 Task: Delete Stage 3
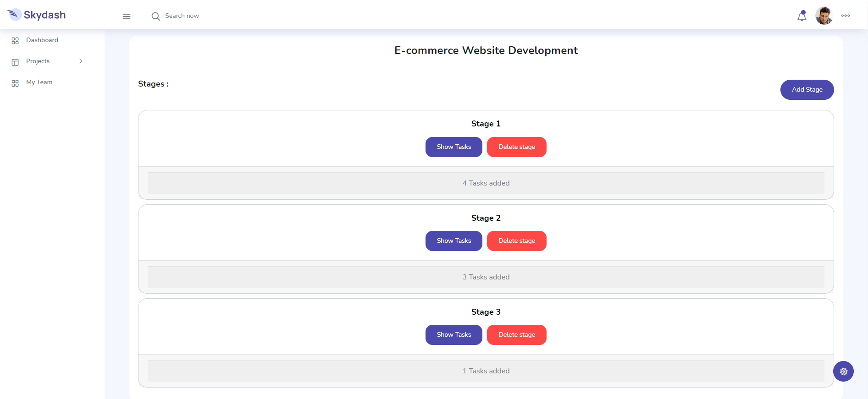tap(516, 335)
